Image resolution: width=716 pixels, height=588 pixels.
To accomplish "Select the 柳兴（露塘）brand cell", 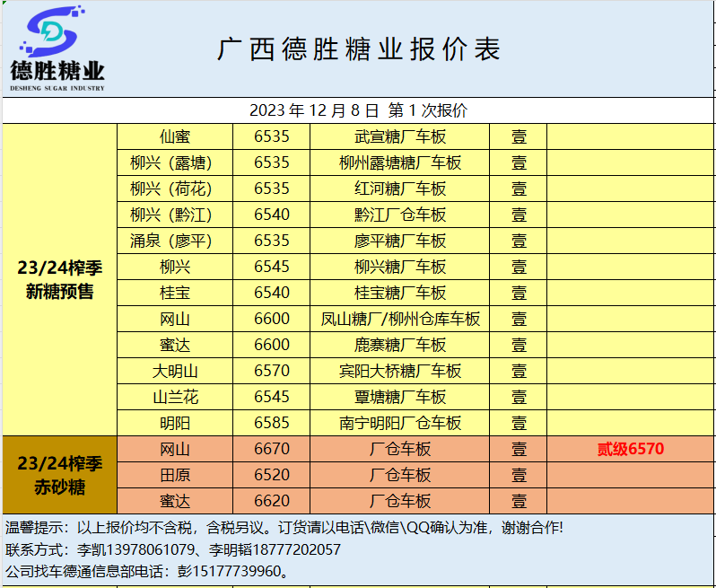I will [x=175, y=163].
